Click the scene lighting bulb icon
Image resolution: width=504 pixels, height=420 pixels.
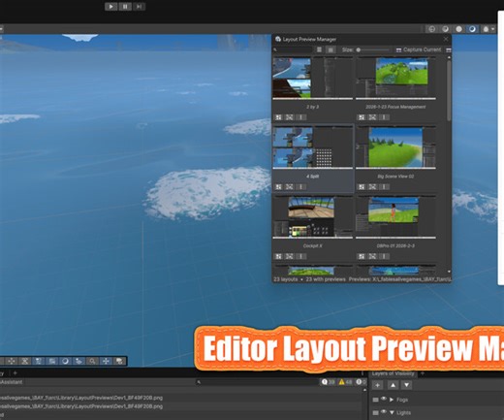pos(486,29)
